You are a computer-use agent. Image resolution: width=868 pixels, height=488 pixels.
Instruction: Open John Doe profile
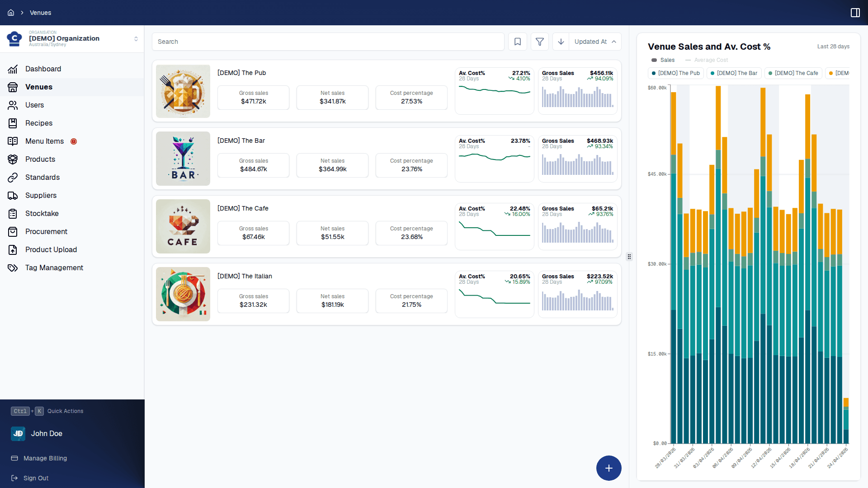click(47, 434)
